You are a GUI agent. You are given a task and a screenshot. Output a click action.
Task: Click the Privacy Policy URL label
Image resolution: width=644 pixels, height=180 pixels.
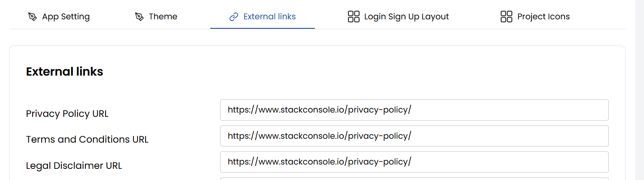[67, 114]
